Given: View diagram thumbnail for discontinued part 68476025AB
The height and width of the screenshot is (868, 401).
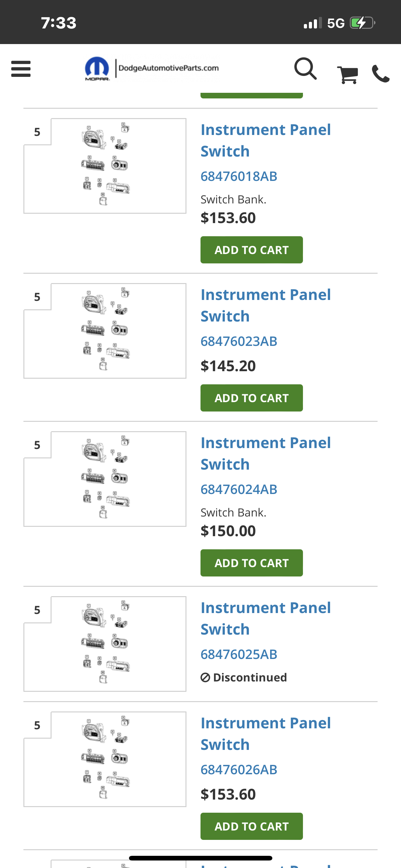Looking at the screenshot, I should 105,644.
